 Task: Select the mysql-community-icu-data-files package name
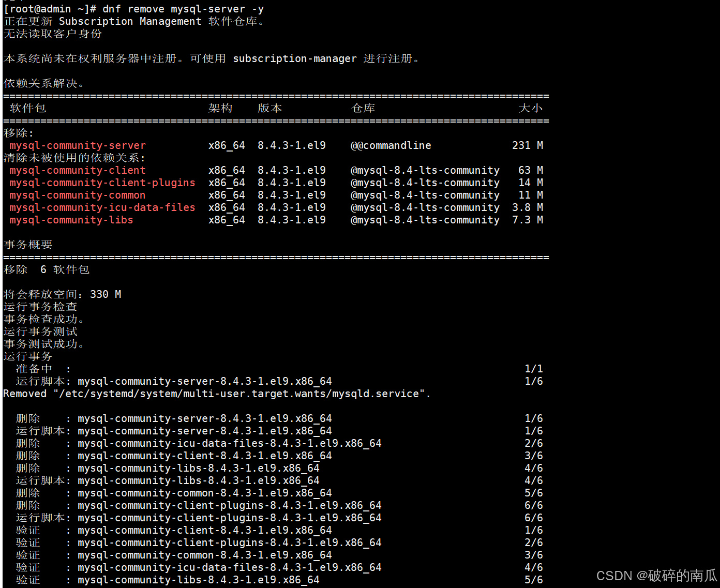coord(102,207)
